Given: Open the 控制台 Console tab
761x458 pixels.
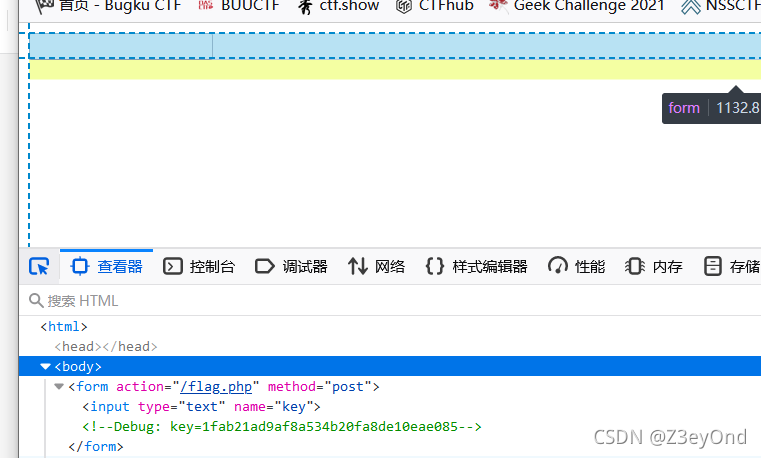Looking at the screenshot, I should pyautogui.click(x=199, y=266).
